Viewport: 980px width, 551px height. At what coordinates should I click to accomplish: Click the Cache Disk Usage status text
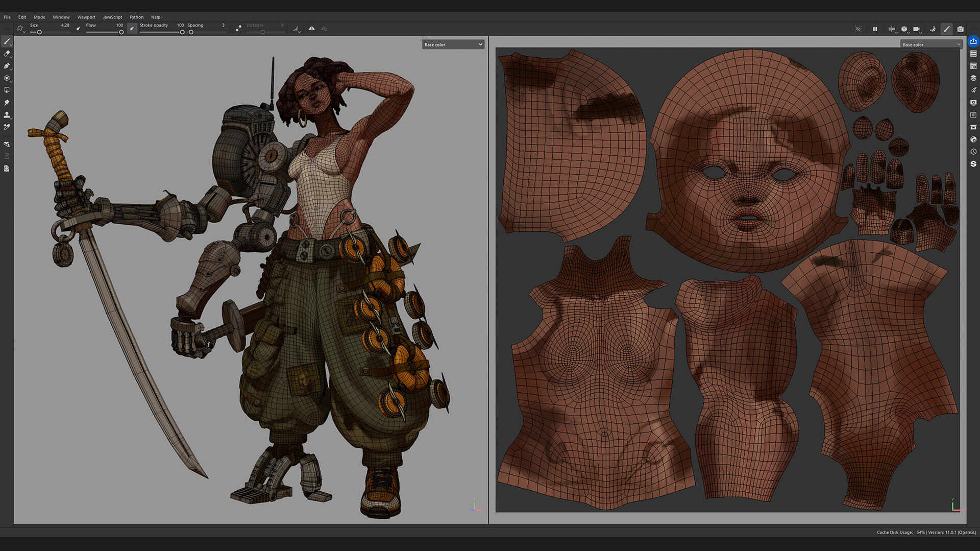pyautogui.click(x=894, y=532)
